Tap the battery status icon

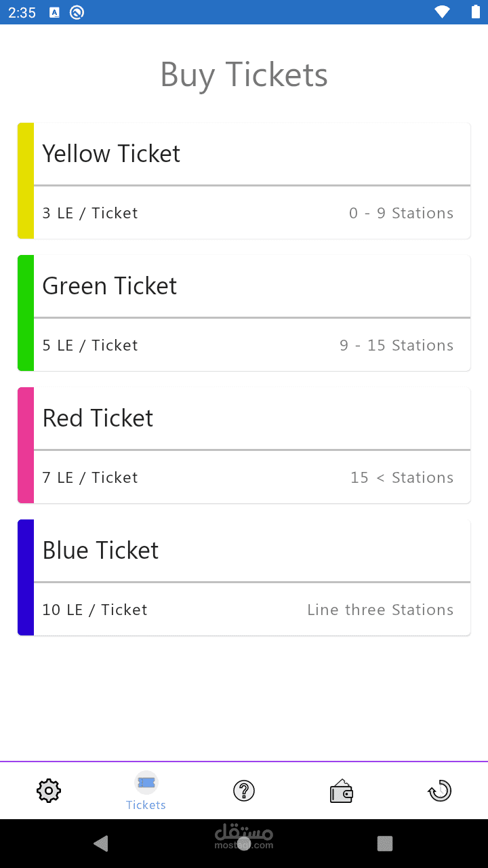click(x=475, y=12)
